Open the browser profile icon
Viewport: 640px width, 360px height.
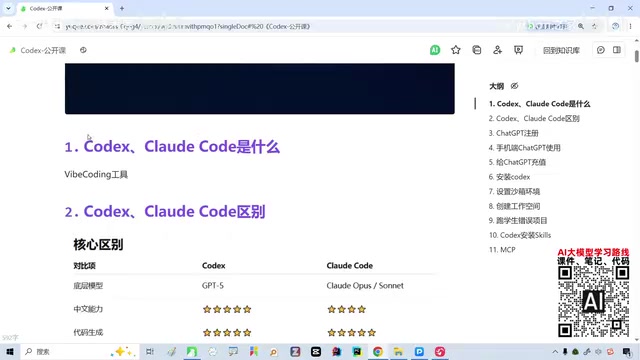click(615, 26)
